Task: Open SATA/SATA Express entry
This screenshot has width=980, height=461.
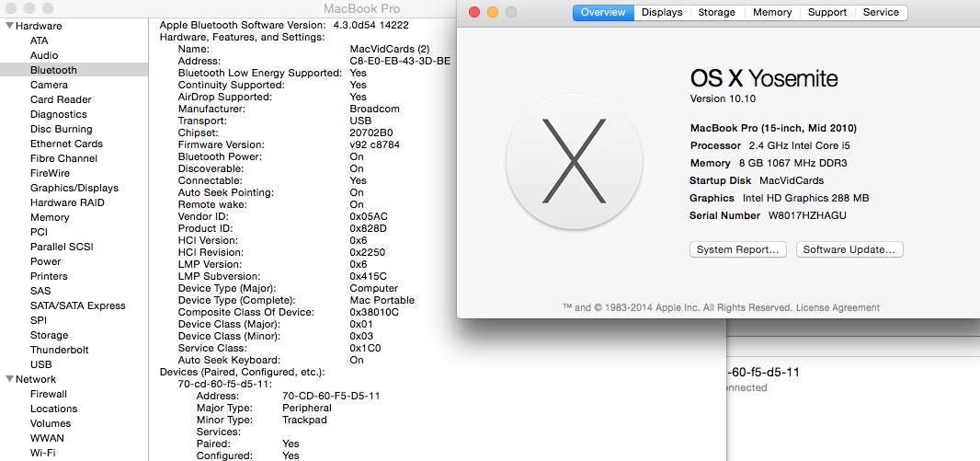Action: (77, 305)
